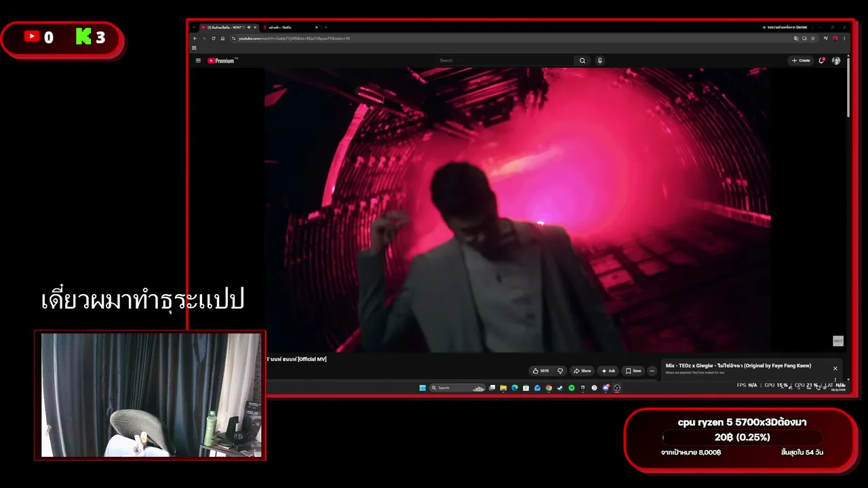868x488 pixels.
Task: Start voice search with the microphone icon
Action: tap(599, 60)
